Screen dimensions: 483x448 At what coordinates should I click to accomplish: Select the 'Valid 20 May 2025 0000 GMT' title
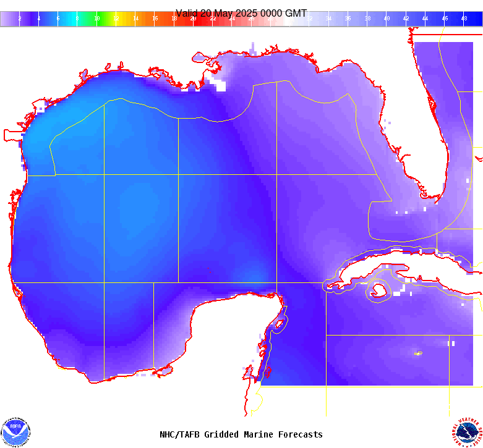241,13
